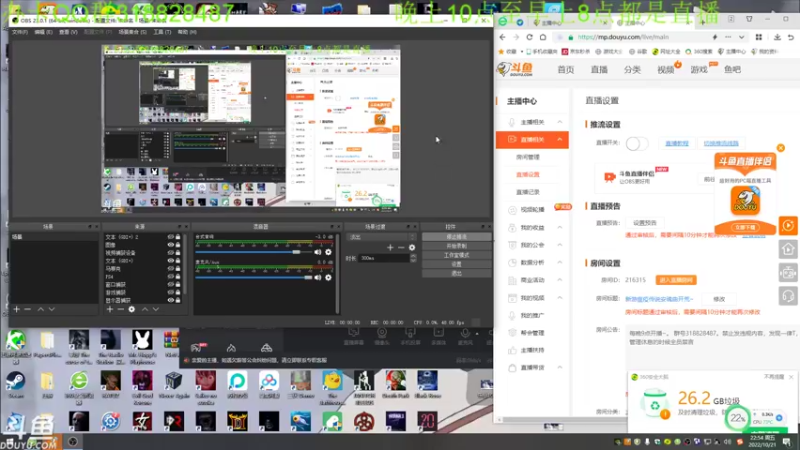Expand the 数据分析 sidebar section
Screen dimensions: 800x450
(560, 262)
